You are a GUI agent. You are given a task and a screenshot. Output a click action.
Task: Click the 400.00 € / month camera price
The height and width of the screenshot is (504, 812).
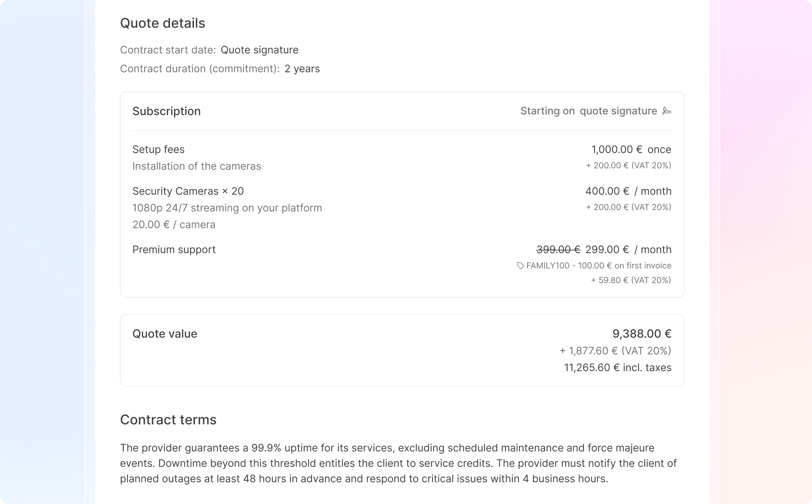[628, 191]
